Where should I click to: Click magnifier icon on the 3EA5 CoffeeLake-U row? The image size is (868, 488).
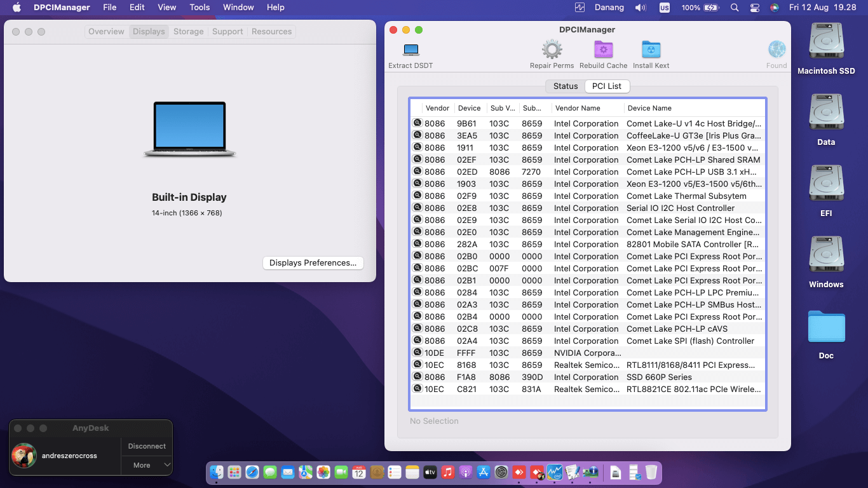pyautogui.click(x=417, y=135)
